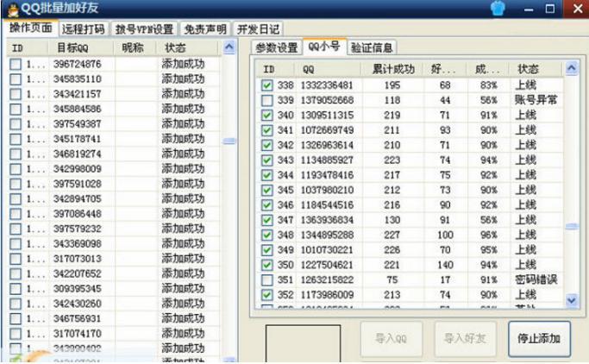Viewport: 589px width, 364px height.
Task: Uncheck the checkbox for account 340
Action: tap(267, 116)
